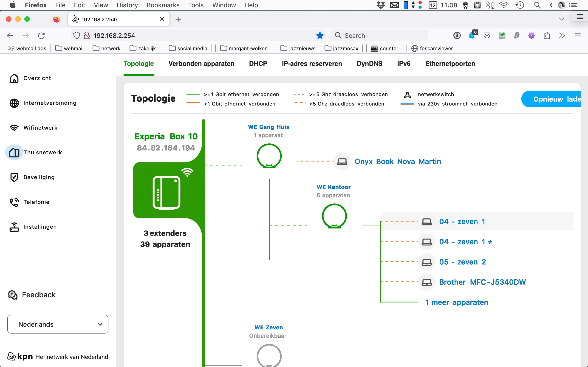Open Wifinetwerk via its wifi icon
Viewport: 588px width, 367px height.
pos(14,128)
